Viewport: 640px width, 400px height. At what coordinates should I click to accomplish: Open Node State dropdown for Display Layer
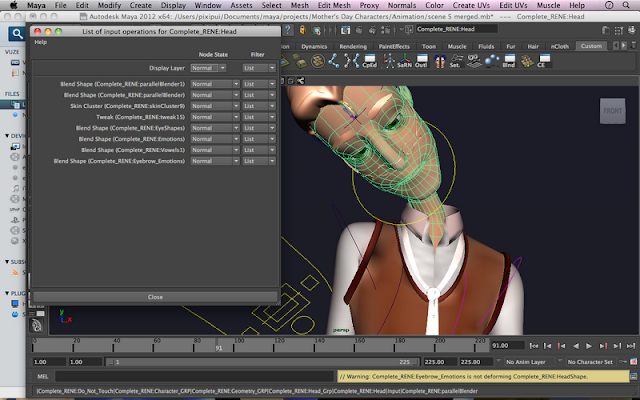tap(208, 68)
